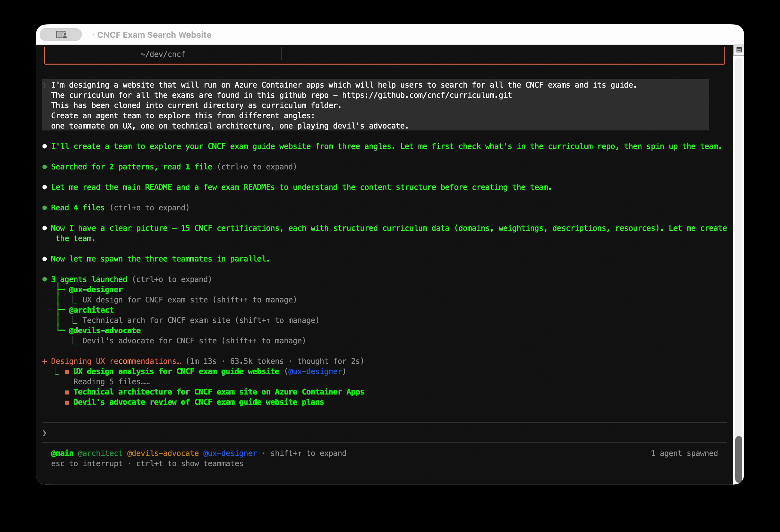Switch to @architect in the bottom teammate bar
The width and height of the screenshot is (780, 532).
click(x=100, y=453)
